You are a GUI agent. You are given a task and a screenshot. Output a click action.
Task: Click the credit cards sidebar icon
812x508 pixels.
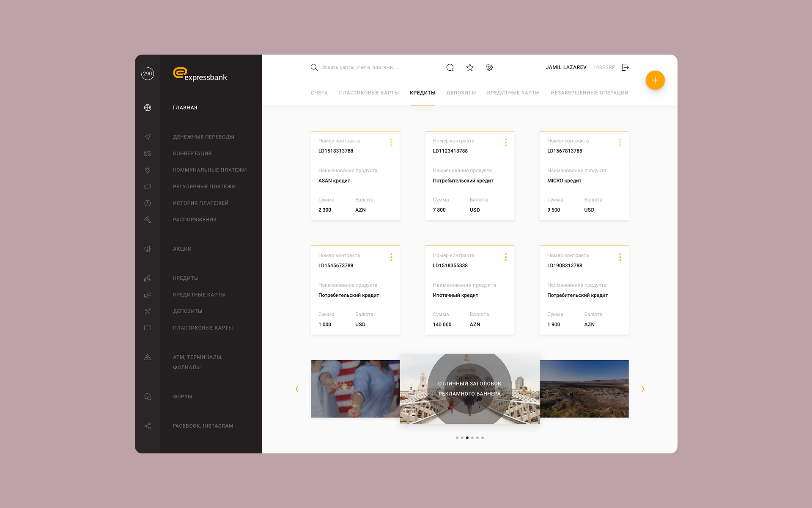[148, 295]
